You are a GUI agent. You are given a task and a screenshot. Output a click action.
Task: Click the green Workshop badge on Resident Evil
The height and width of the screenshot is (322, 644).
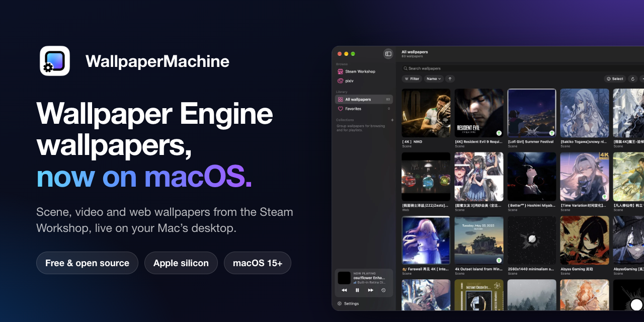pyautogui.click(x=499, y=133)
